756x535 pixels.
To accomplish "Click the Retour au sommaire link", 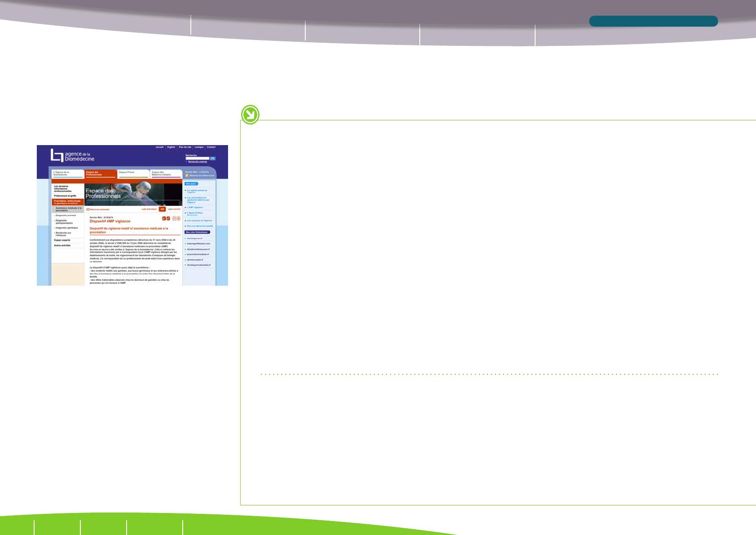I will coord(98,209).
